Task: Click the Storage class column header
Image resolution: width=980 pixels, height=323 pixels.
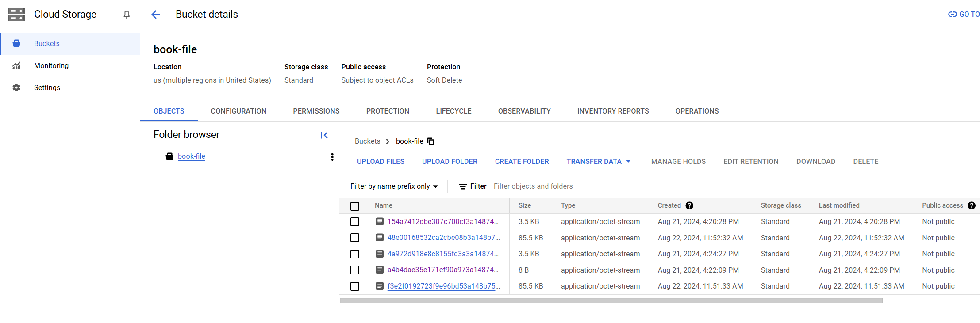Action: (x=781, y=205)
